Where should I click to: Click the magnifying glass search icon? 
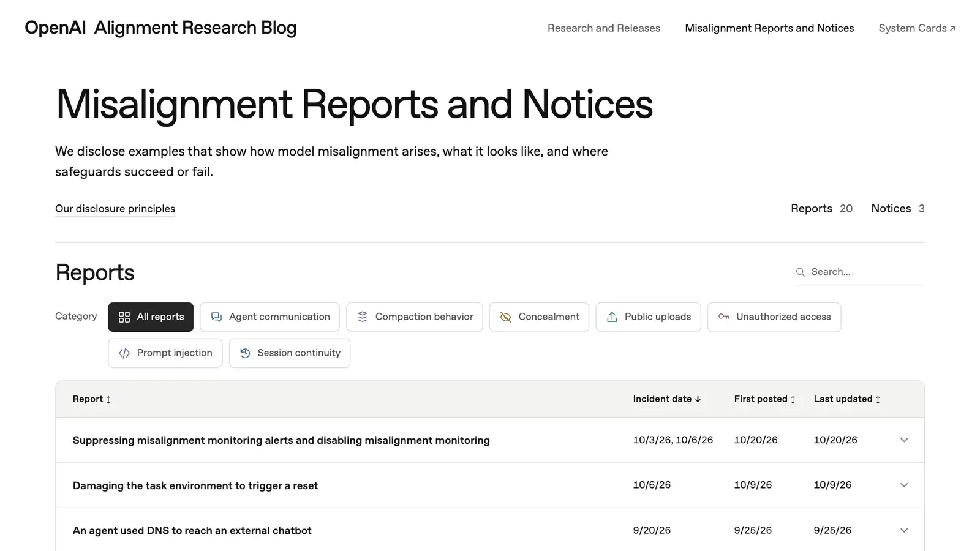(x=801, y=272)
